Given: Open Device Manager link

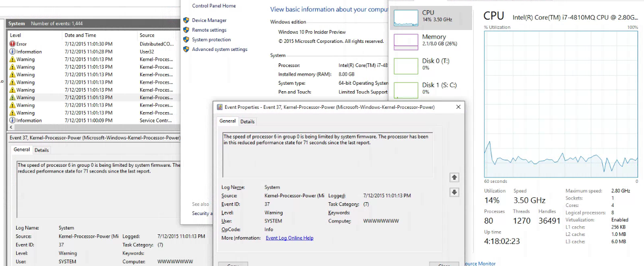Looking at the screenshot, I should tap(209, 20).
